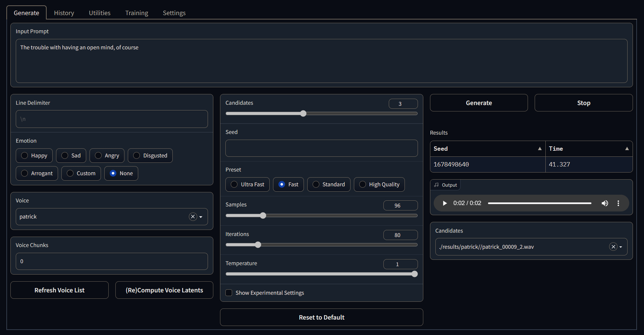644x335 pixels.
Task: Clear the selected candidate wav file
Action: click(613, 247)
